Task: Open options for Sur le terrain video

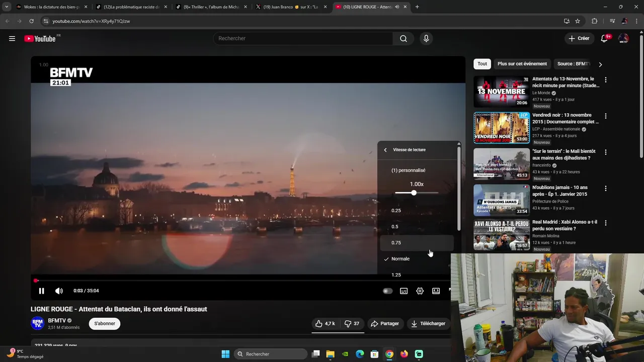Action: pos(605,152)
